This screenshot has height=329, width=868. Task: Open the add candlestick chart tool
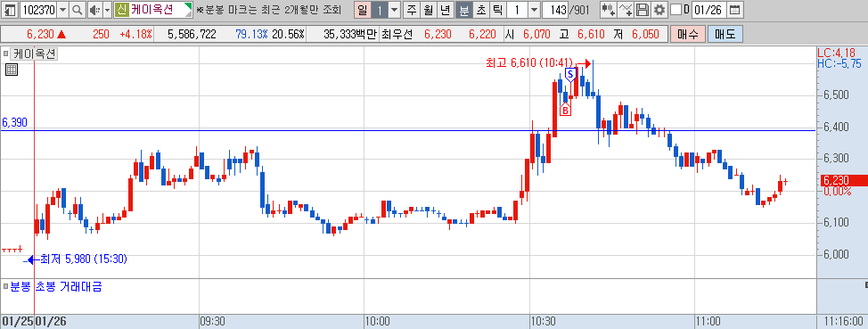[609, 10]
